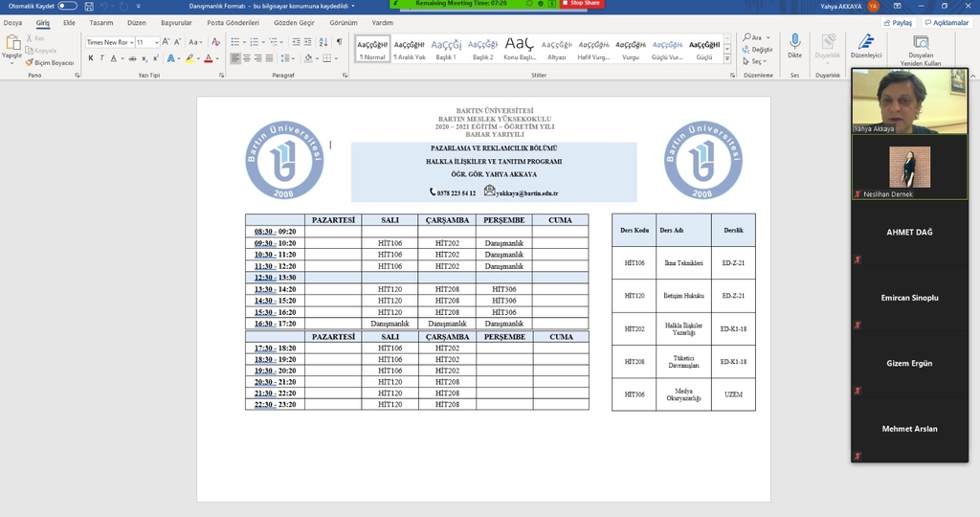
Task: Click the Biçim Boyacısı format painter
Action: 48,62
